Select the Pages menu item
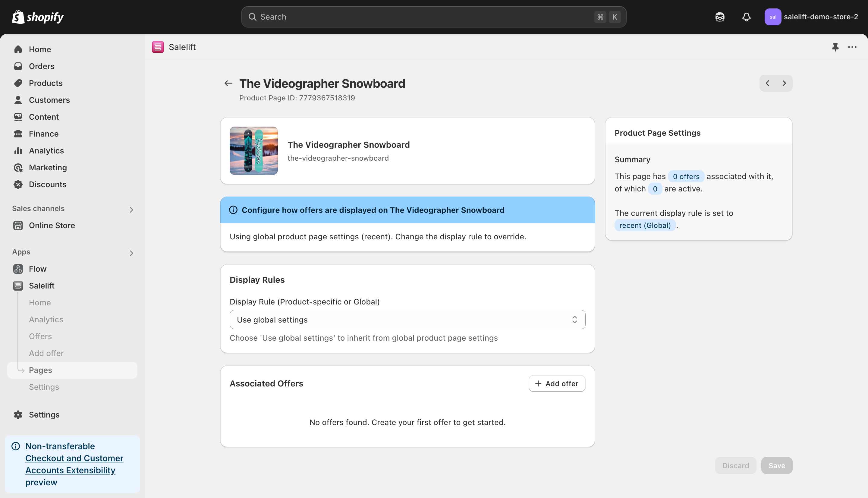This screenshot has width=868, height=498. pos(72,370)
